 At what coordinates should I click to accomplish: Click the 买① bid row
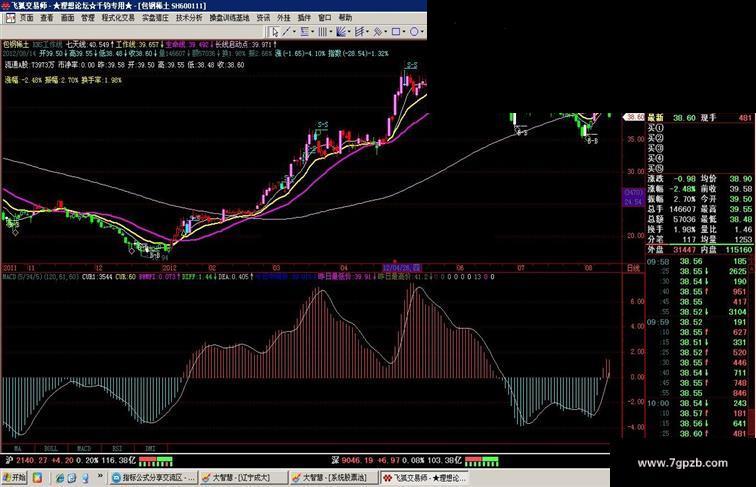[700, 128]
